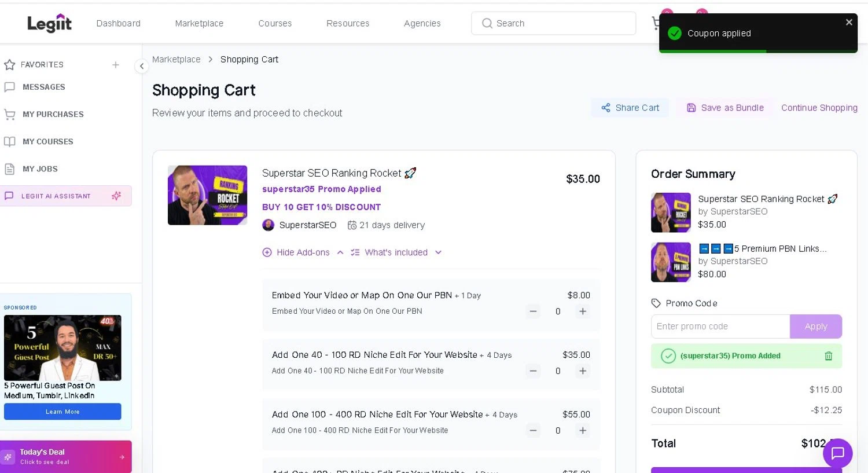Screen dimensions: 868x473
Task: Expand the What's included dropdown
Action: point(396,252)
